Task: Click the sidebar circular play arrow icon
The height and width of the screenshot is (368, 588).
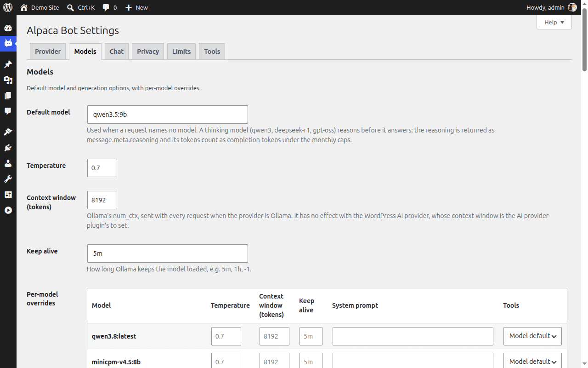Action: [x=8, y=210]
